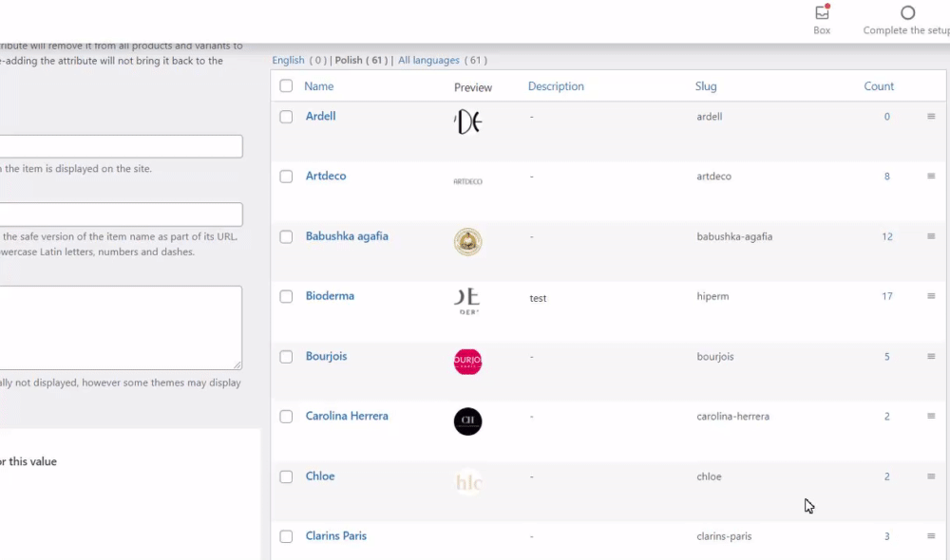
Task: Open the Bourjois term
Action: [x=326, y=356]
